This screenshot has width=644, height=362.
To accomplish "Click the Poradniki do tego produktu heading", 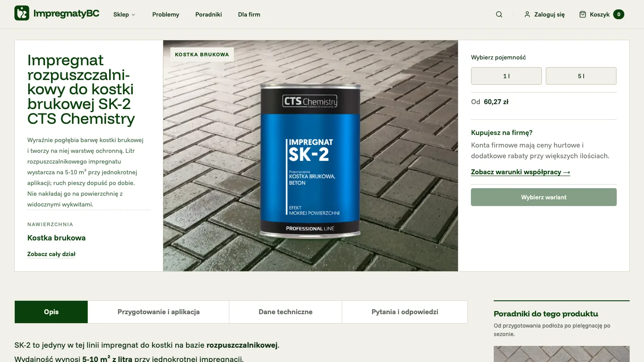I will click(546, 314).
